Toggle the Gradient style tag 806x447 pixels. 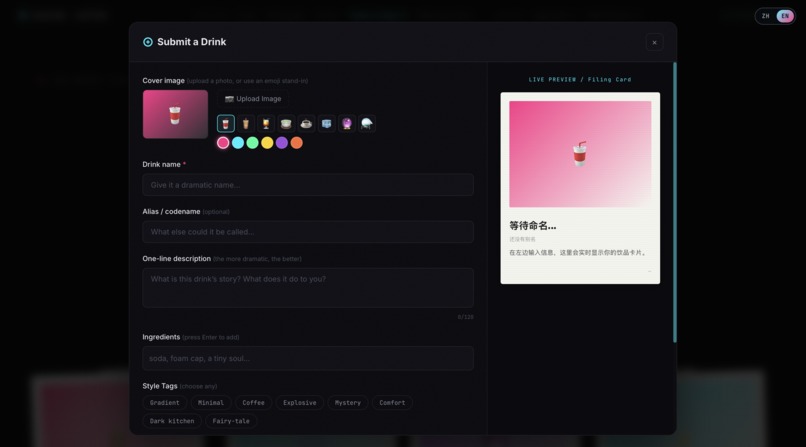[x=165, y=403]
